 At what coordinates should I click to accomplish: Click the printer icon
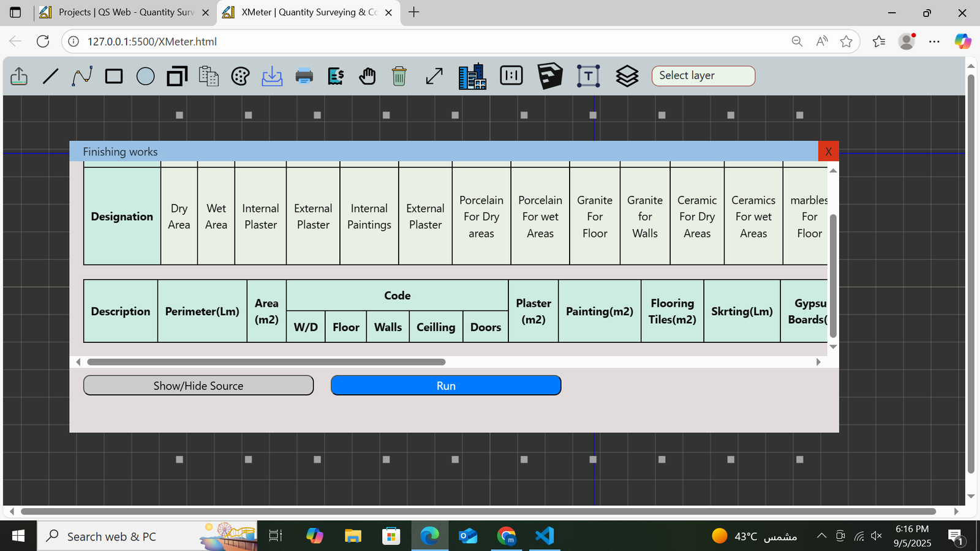pos(304,76)
